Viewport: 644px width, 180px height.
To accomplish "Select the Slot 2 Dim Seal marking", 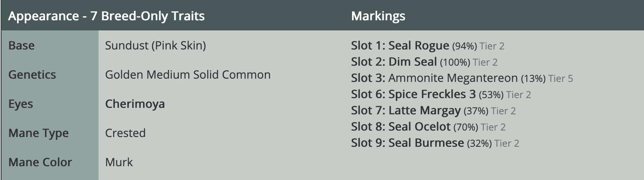I will tap(412, 62).
